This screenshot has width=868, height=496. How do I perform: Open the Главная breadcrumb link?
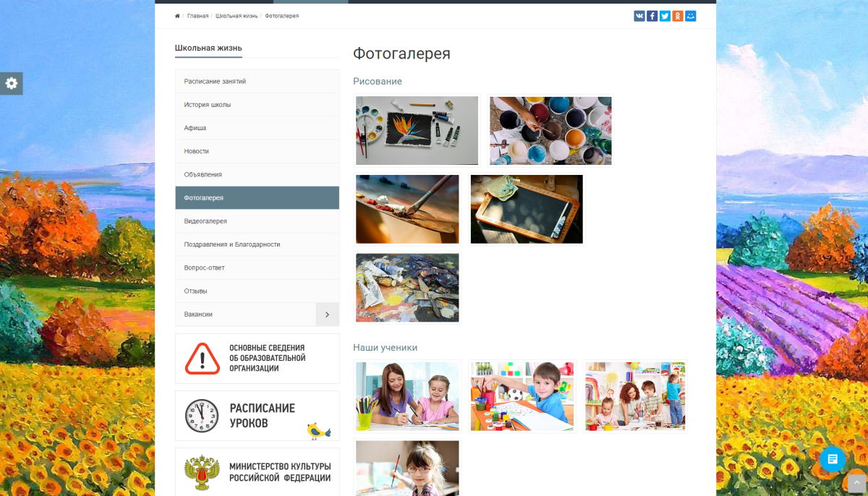click(x=197, y=15)
